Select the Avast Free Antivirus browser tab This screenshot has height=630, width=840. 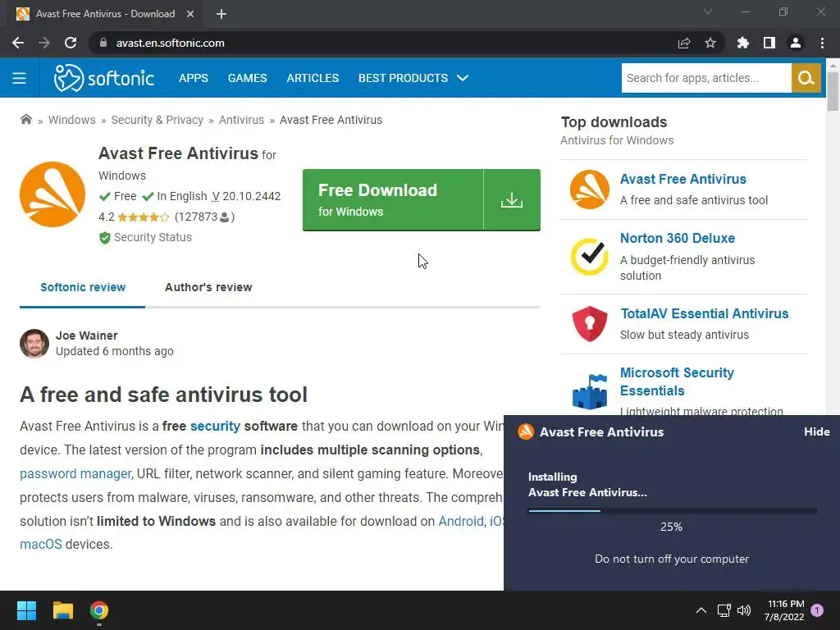105,14
